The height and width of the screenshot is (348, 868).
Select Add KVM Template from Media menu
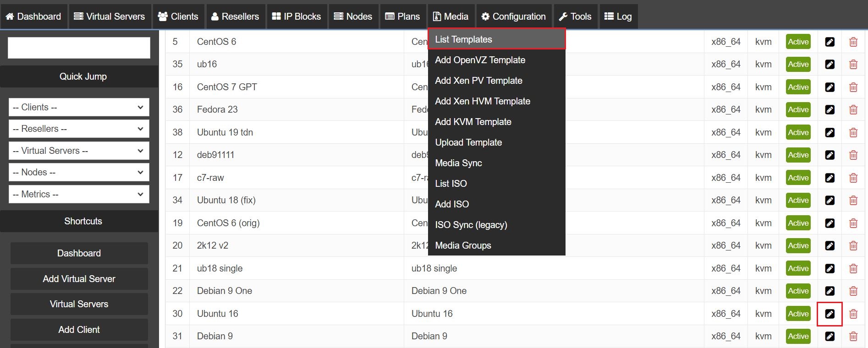pyautogui.click(x=473, y=122)
